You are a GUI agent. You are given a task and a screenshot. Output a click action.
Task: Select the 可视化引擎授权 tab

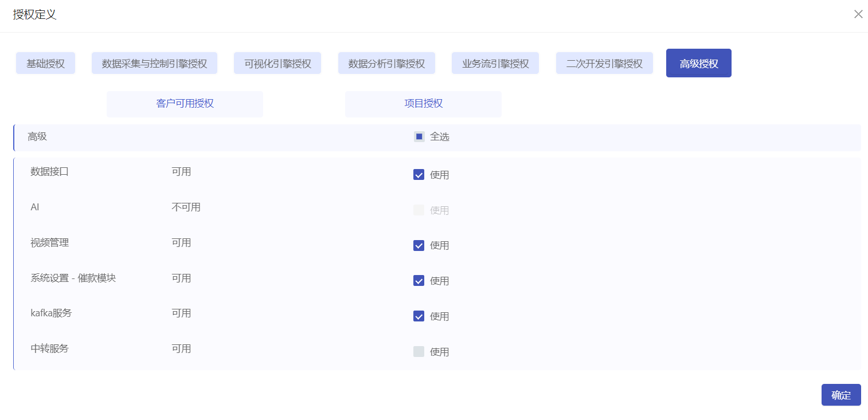pos(277,64)
